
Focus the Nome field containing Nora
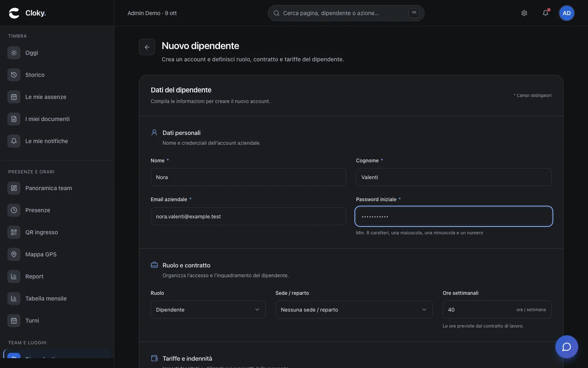pos(248,177)
